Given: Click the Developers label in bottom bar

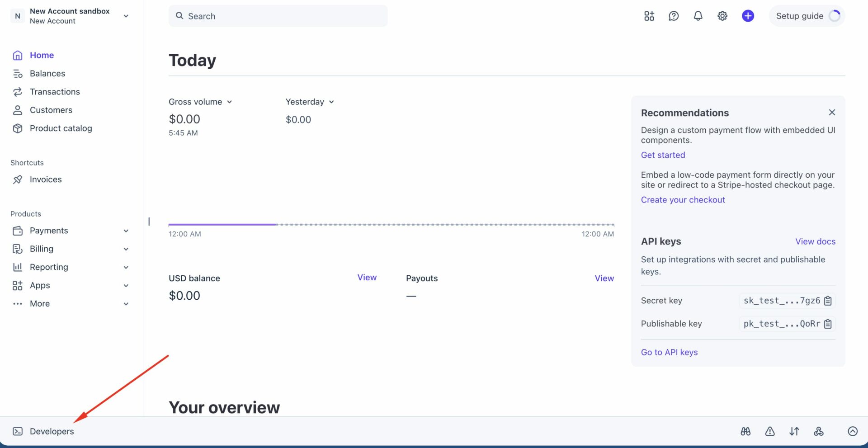Looking at the screenshot, I should 52,431.
